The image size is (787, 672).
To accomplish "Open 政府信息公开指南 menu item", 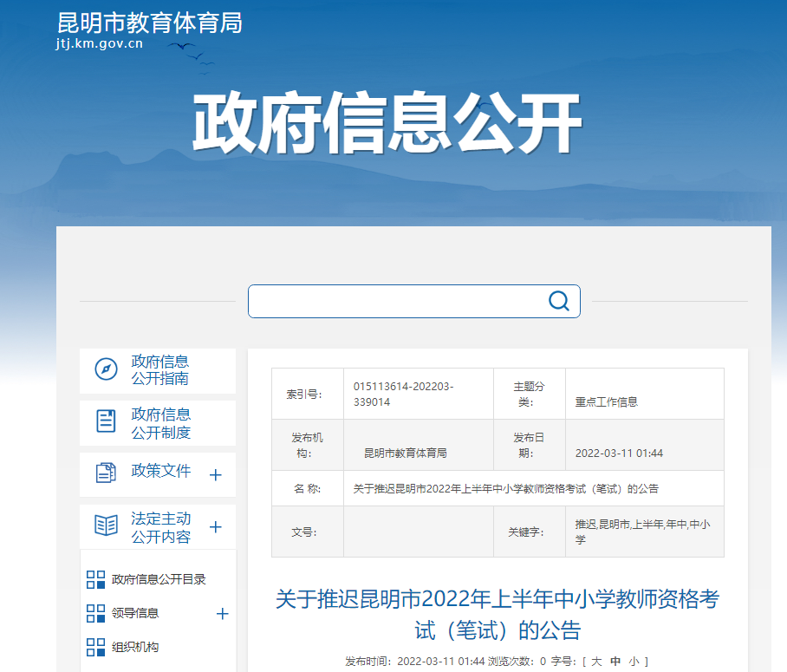I will click(160, 370).
